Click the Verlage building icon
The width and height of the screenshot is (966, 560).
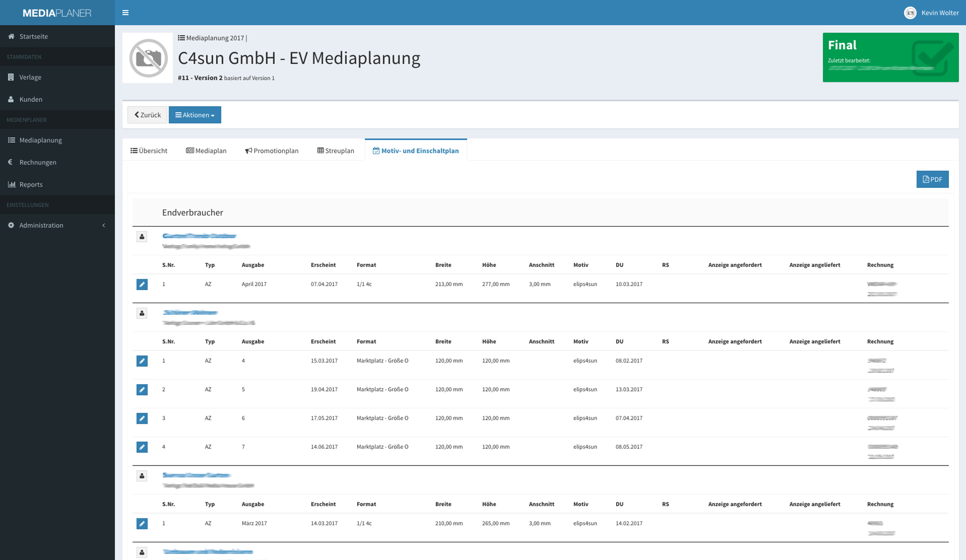[11, 77]
